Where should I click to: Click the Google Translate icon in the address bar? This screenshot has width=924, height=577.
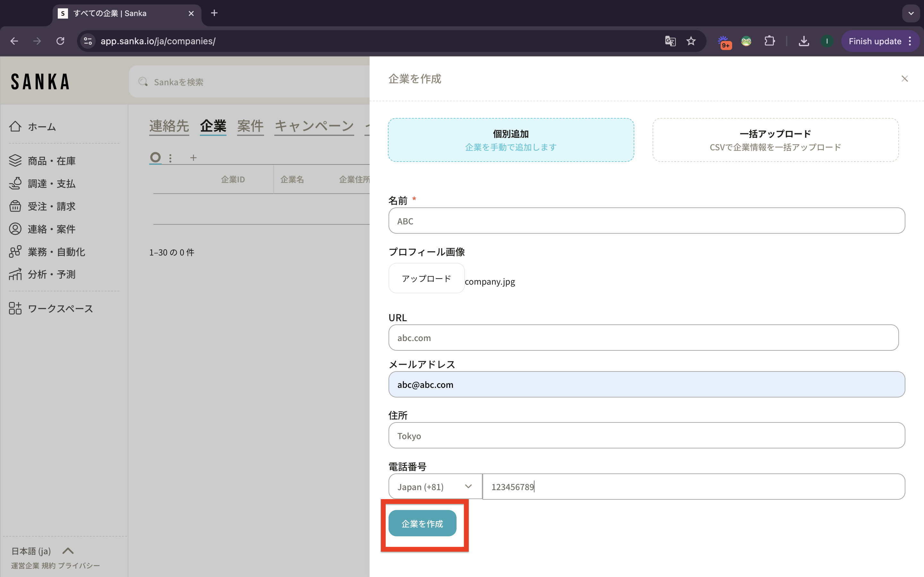(670, 41)
